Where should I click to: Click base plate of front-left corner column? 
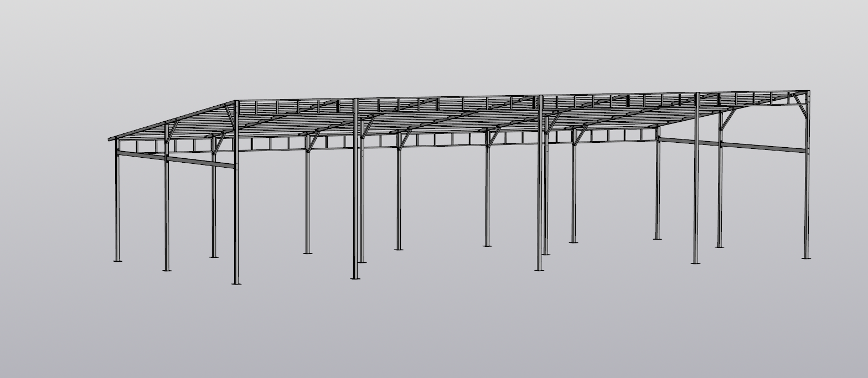[x=236, y=283]
